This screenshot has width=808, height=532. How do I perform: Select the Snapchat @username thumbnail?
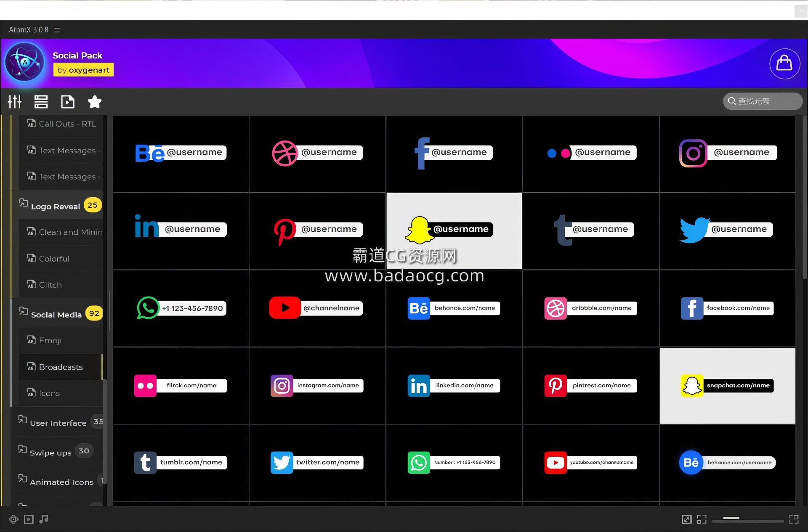(x=454, y=231)
